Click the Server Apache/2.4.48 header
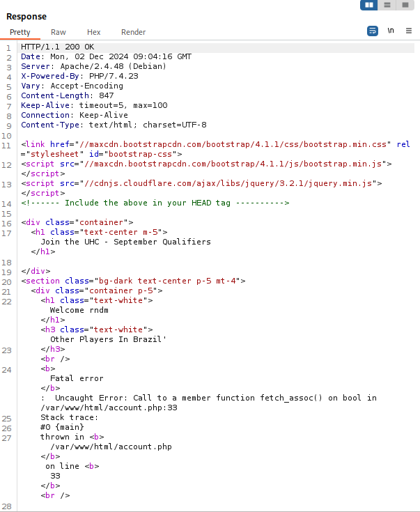 click(94, 66)
